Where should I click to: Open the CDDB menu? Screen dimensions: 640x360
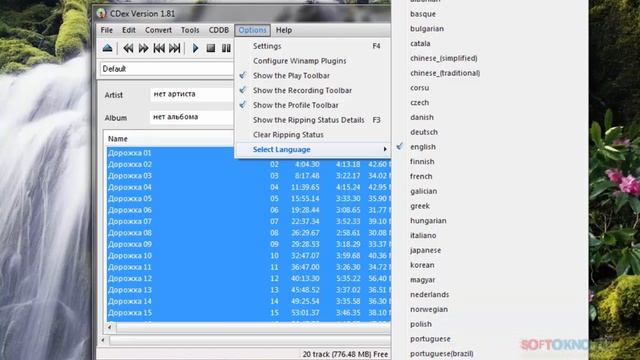coord(219,30)
